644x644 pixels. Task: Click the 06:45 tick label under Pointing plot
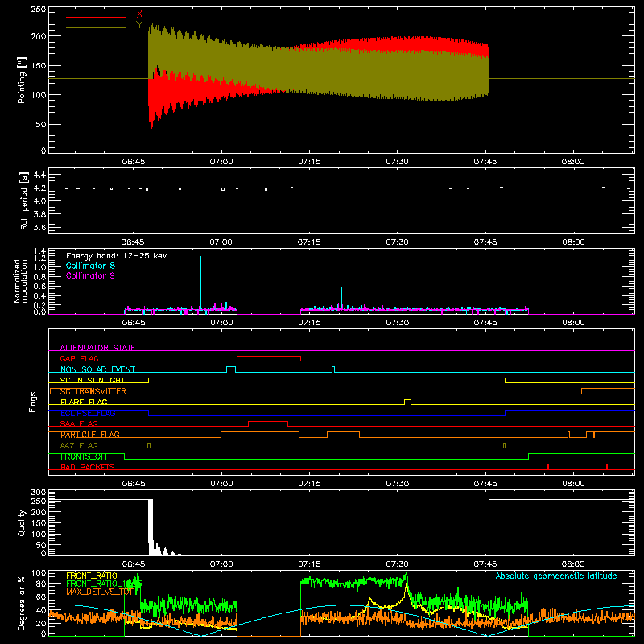pyautogui.click(x=134, y=162)
